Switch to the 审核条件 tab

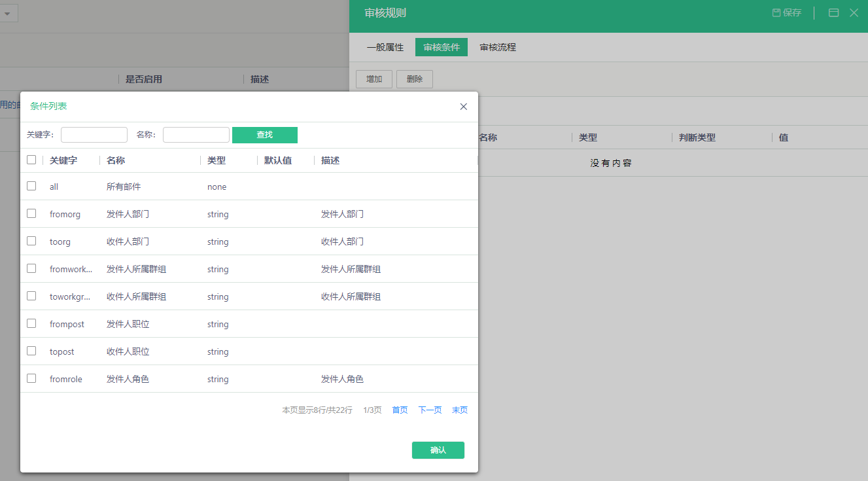coord(442,47)
